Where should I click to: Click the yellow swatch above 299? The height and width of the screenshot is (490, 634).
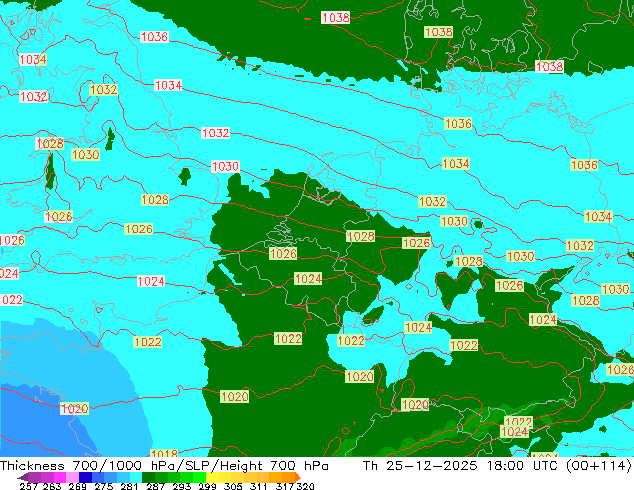click(x=212, y=477)
